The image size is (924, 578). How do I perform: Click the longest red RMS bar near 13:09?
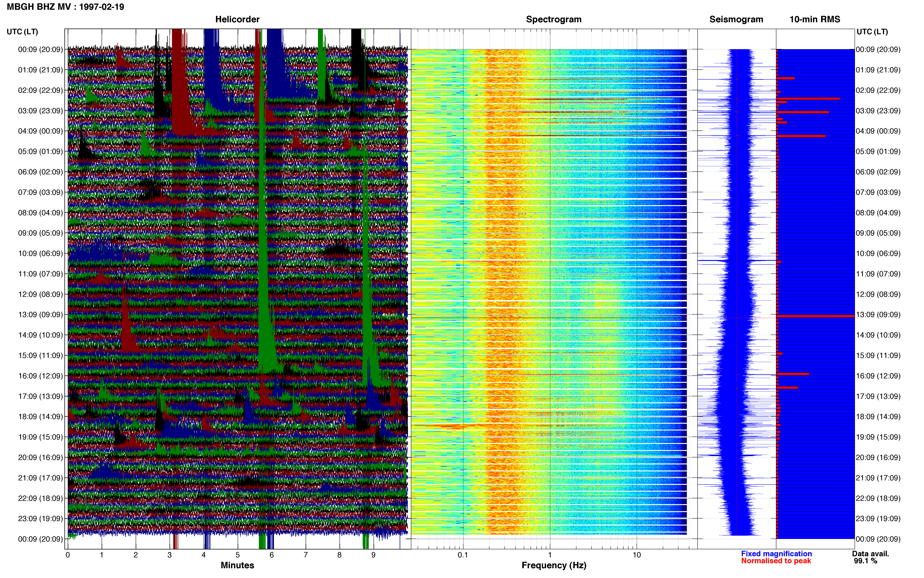[x=816, y=316]
